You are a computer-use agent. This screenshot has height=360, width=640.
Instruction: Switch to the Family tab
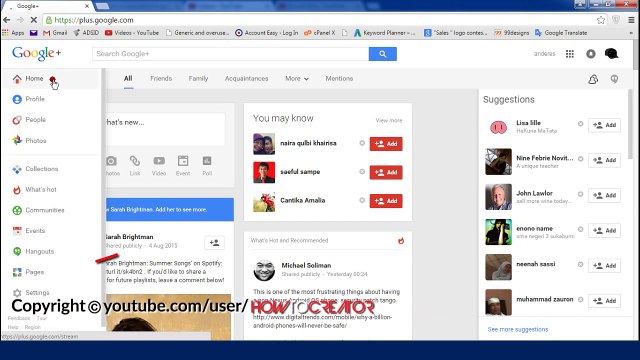198,78
